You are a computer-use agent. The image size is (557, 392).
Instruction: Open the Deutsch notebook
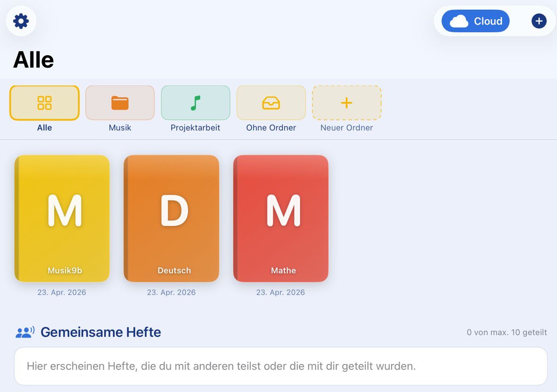point(172,218)
